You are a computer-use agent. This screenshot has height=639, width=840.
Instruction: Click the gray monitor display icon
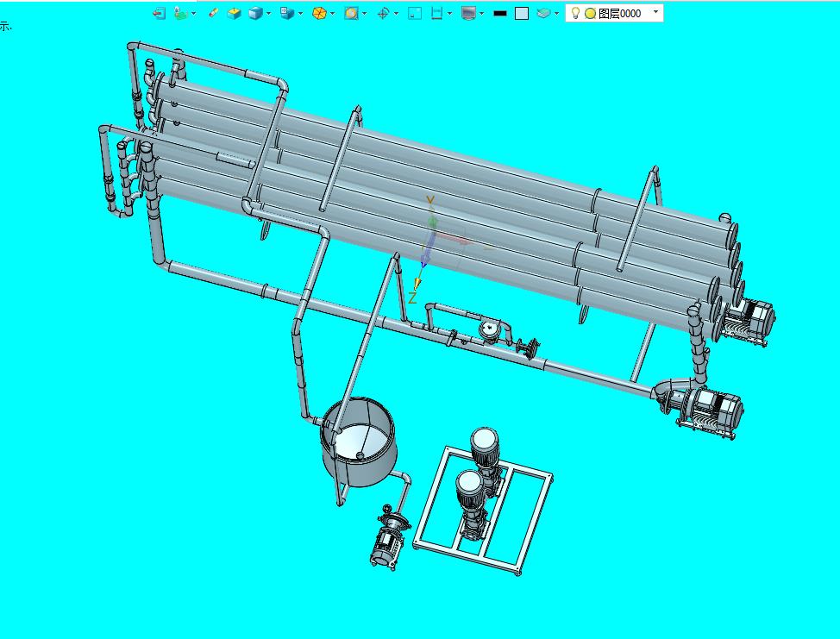[468, 14]
